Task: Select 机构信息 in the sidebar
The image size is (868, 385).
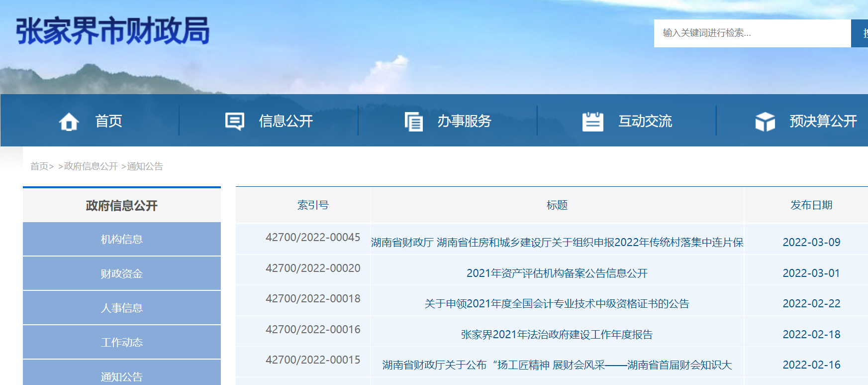Action: [x=122, y=240]
